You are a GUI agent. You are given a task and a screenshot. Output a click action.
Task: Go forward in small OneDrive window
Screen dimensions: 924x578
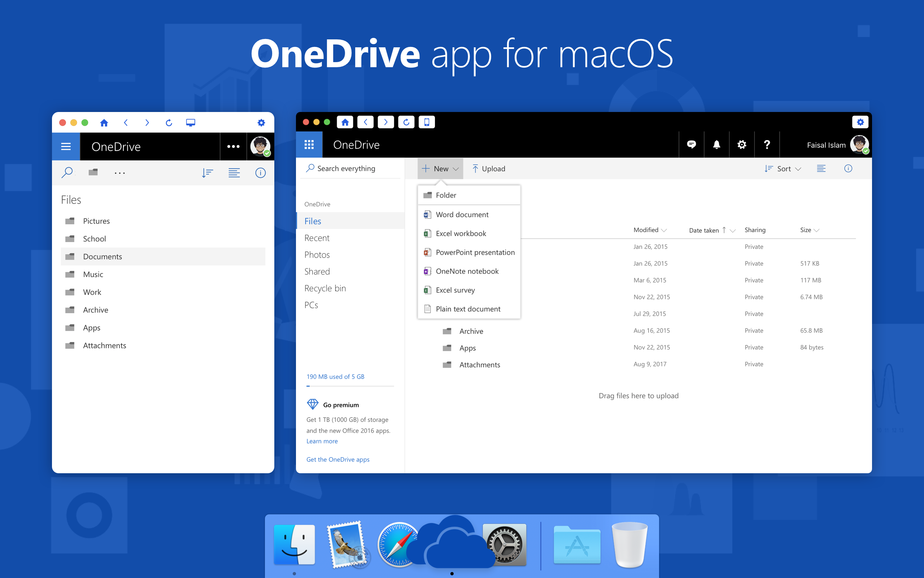click(147, 123)
